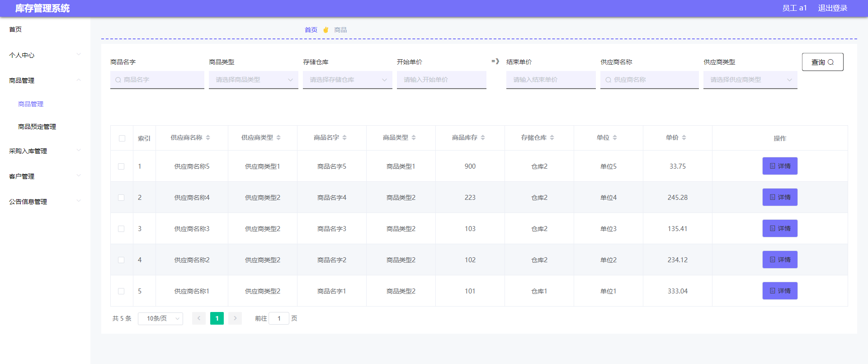Open 详情 for 商品名字2 row
The height and width of the screenshot is (364, 868).
[x=780, y=260]
